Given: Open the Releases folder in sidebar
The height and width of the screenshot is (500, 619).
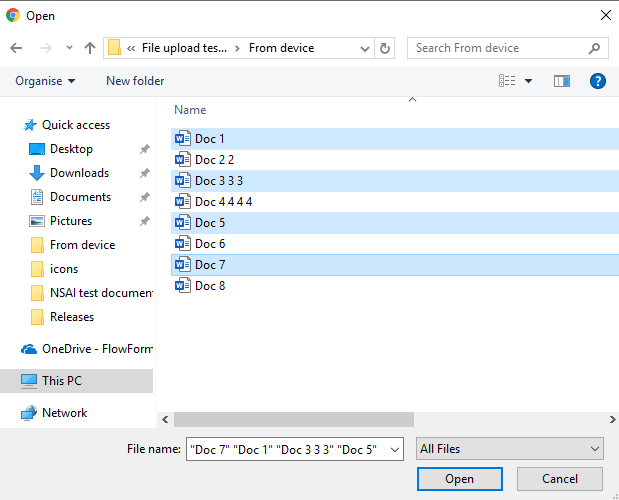Looking at the screenshot, I should pyautogui.click(x=72, y=317).
